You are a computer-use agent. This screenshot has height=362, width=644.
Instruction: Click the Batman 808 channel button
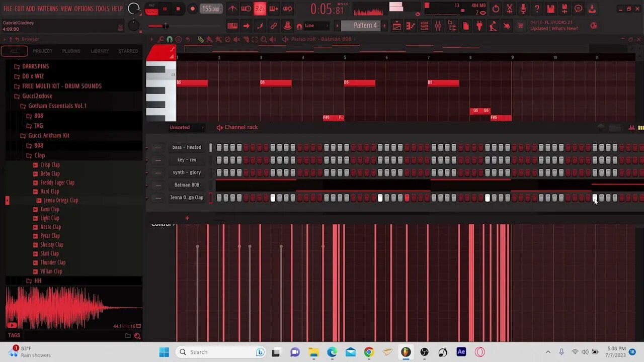pyautogui.click(x=187, y=185)
